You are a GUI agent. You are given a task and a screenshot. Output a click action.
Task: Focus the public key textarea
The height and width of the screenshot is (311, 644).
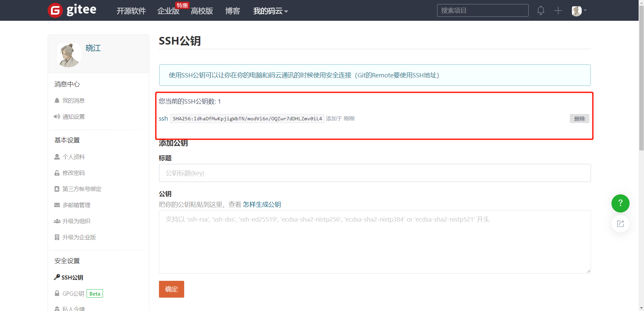pyautogui.click(x=375, y=242)
